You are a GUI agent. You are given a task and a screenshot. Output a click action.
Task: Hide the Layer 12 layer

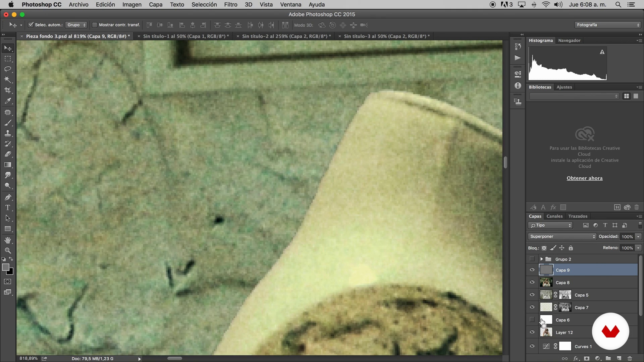[x=532, y=332]
